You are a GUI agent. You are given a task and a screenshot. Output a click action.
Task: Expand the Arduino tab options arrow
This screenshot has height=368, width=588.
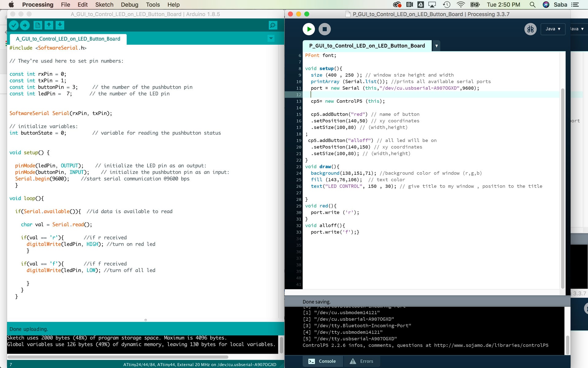[x=271, y=38]
